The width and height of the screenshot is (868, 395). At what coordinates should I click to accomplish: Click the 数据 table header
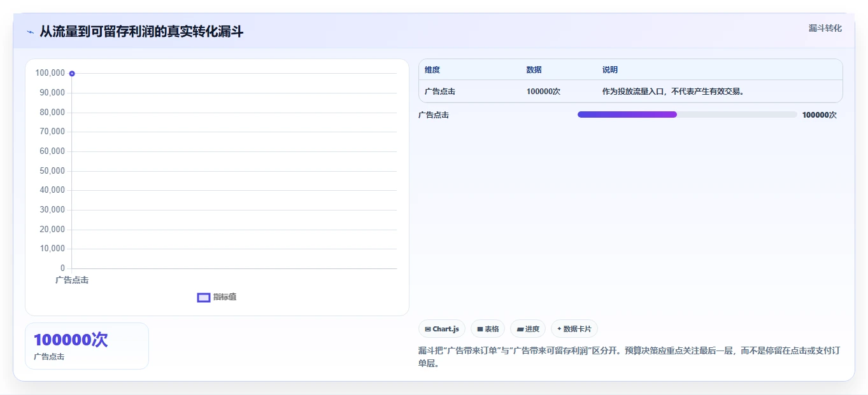coord(534,70)
